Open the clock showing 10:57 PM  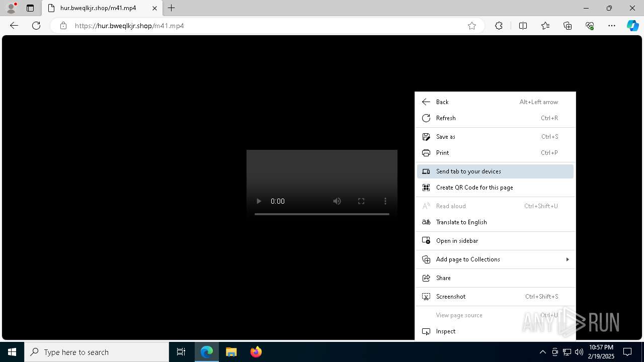click(x=601, y=352)
